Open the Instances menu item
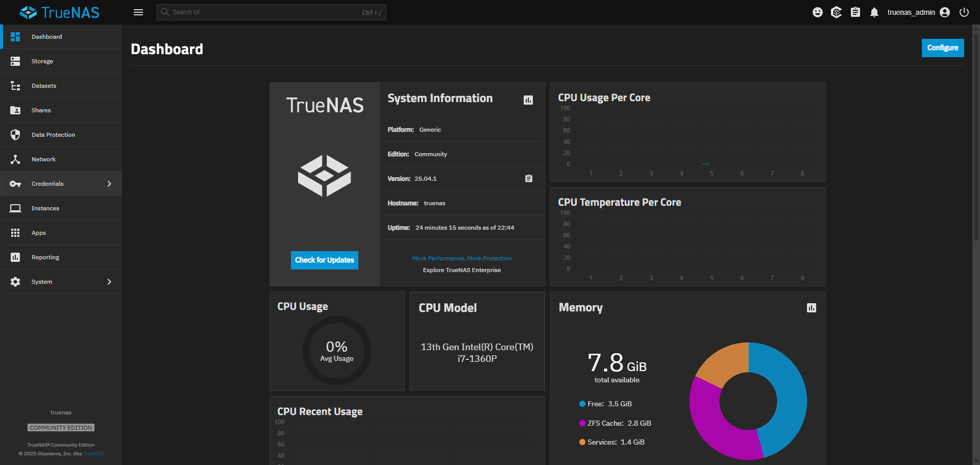Viewport: 980px width, 465px height. 61,208
